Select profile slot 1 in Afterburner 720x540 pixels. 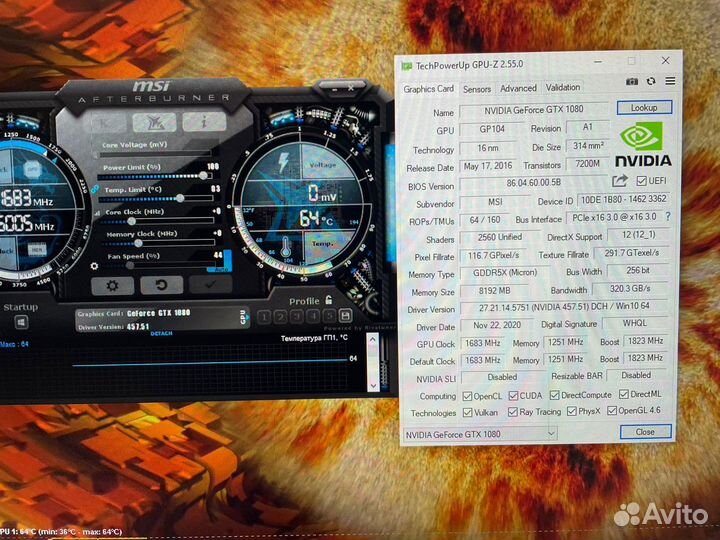264,316
